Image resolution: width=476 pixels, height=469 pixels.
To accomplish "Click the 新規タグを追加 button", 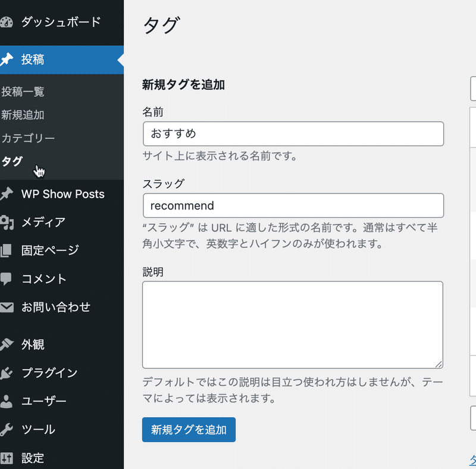I will [189, 430].
